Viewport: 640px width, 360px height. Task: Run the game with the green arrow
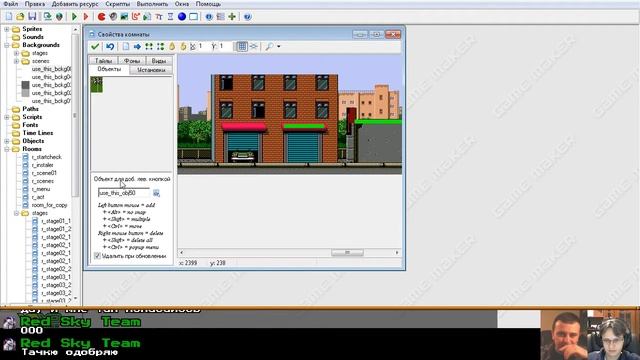(74, 16)
